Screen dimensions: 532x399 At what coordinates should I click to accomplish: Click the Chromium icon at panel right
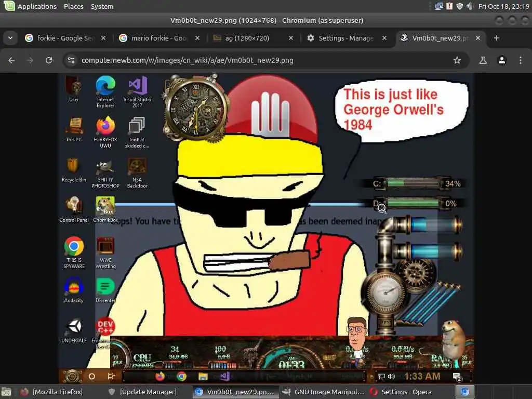click(x=465, y=392)
